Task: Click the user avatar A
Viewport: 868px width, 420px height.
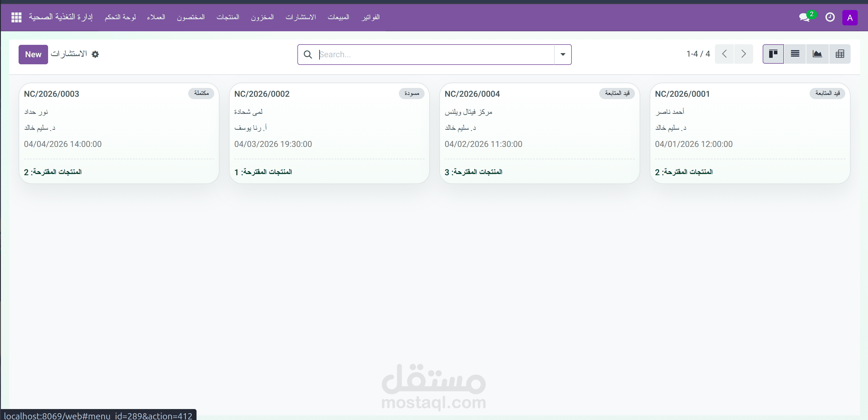Action: coord(849,17)
